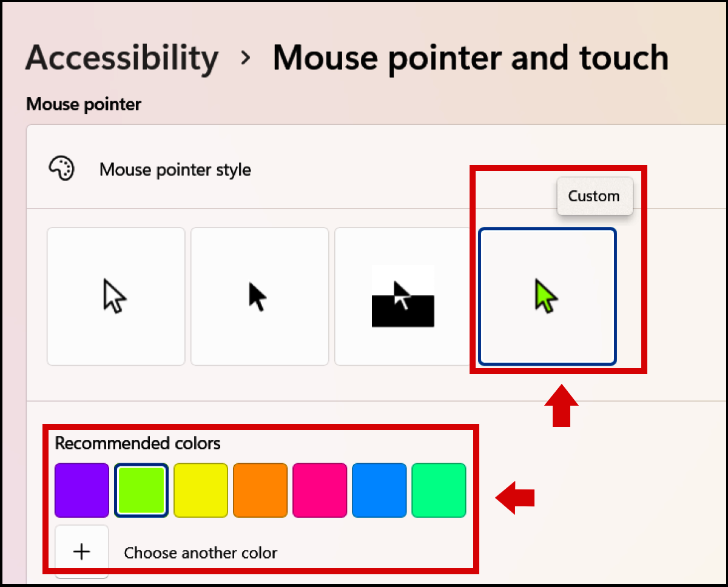The width and height of the screenshot is (728, 587).
Task: Select the orange recommended color
Action: pyautogui.click(x=260, y=490)
